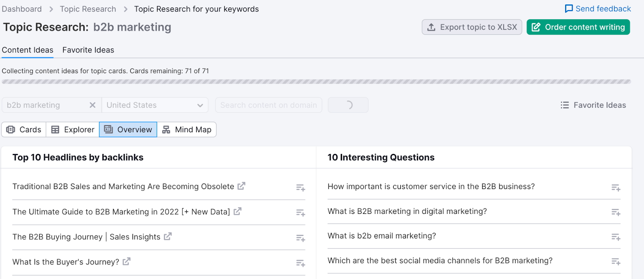Switch to Cards view
Viewport: 644px width, 279px height.
(x=24, y=129)
